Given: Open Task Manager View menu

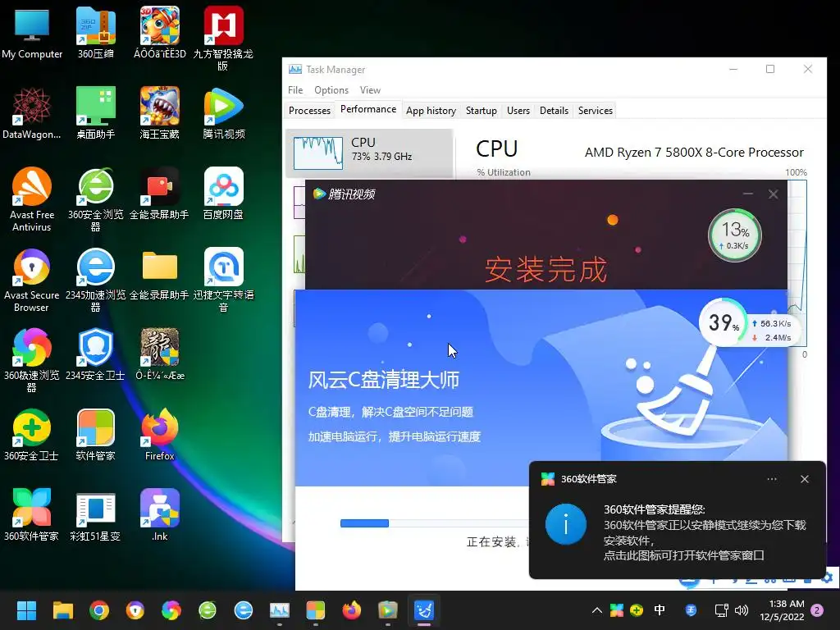Looking at the screenshot, I should tap(370, 90).
